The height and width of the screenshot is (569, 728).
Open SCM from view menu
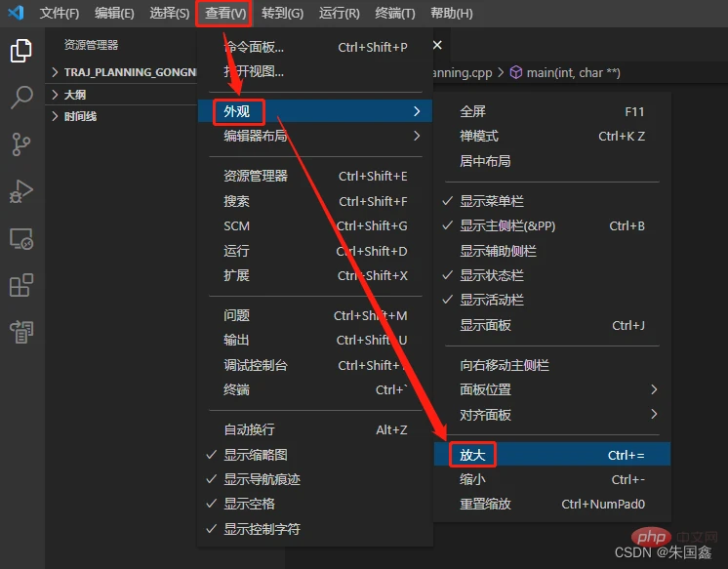pos(315,225)
